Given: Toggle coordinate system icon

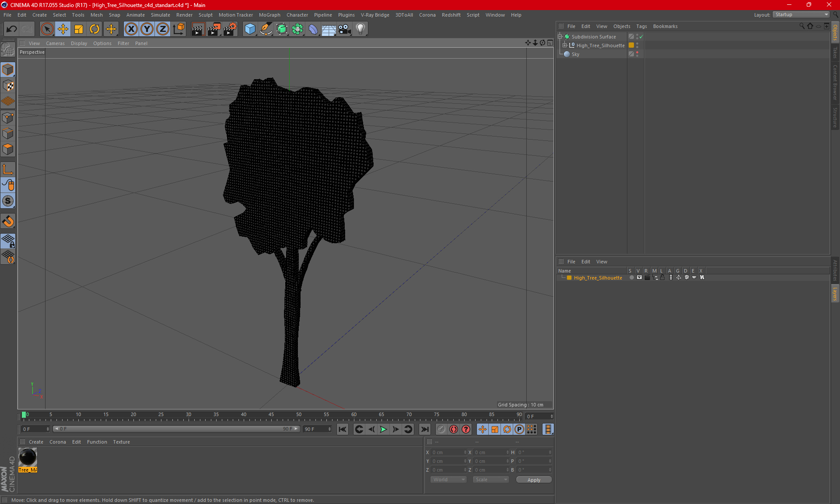Looking at the screenshot, I should [x=179, y=29].
